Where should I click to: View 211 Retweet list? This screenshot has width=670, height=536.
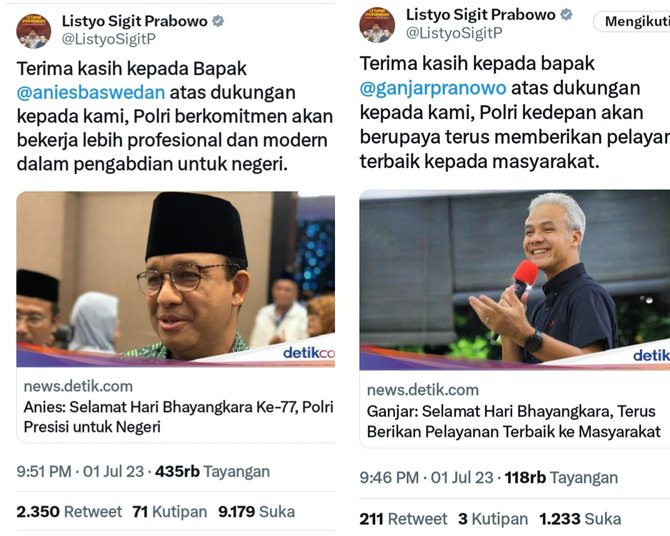point(403,519)
